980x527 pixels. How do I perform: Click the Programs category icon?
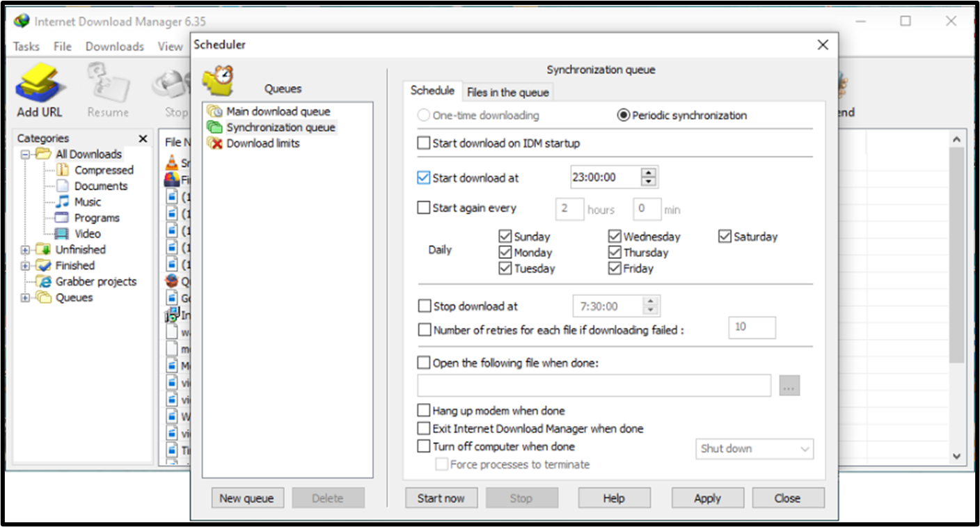(63, 218)
